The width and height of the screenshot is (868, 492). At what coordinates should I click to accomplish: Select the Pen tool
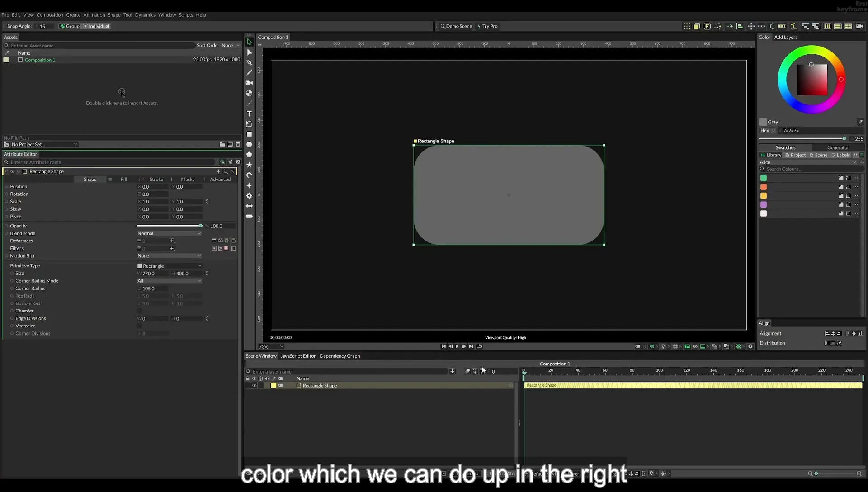pyautogui.click(x=249, y=62)
